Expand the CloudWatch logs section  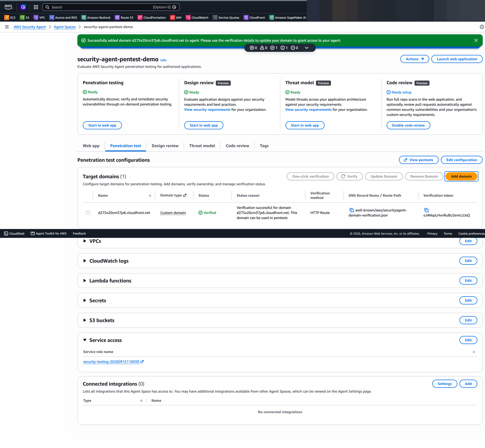tap(85, 261)
